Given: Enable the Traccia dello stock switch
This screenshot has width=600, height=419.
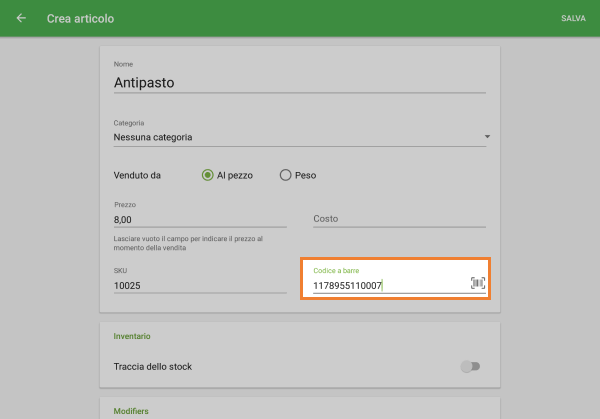Looking at the screenshot, I should point(470,366).
